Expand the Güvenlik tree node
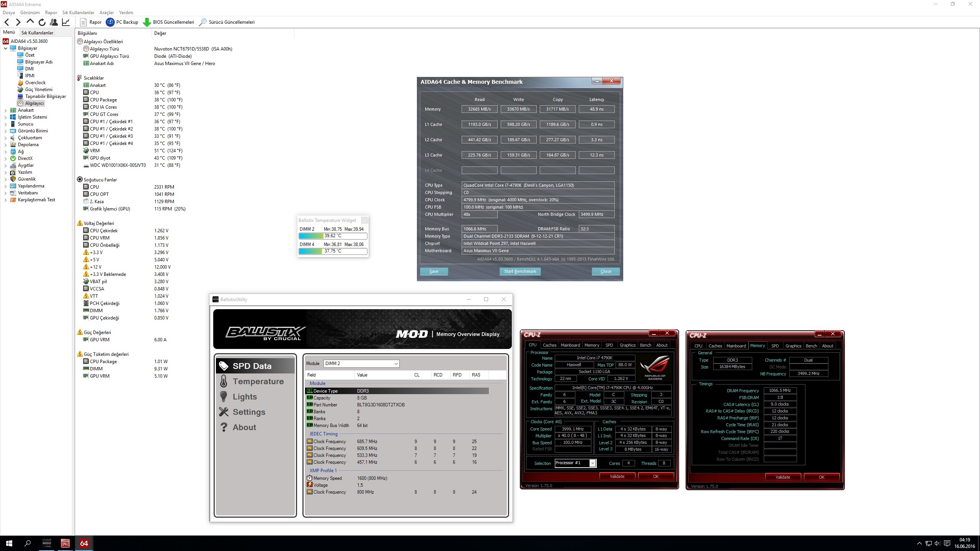The height and width of the screenshot is (551, 980). [6, 179]
